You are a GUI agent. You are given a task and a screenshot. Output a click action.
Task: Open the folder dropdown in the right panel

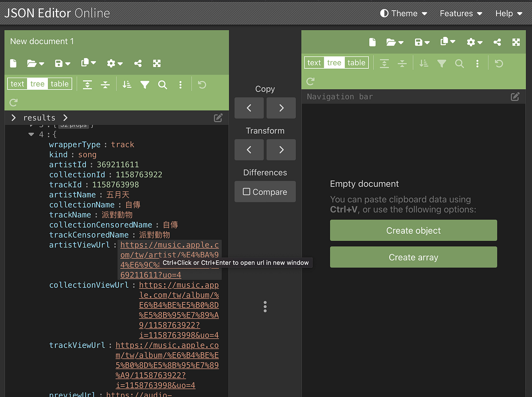coord(392,42)
